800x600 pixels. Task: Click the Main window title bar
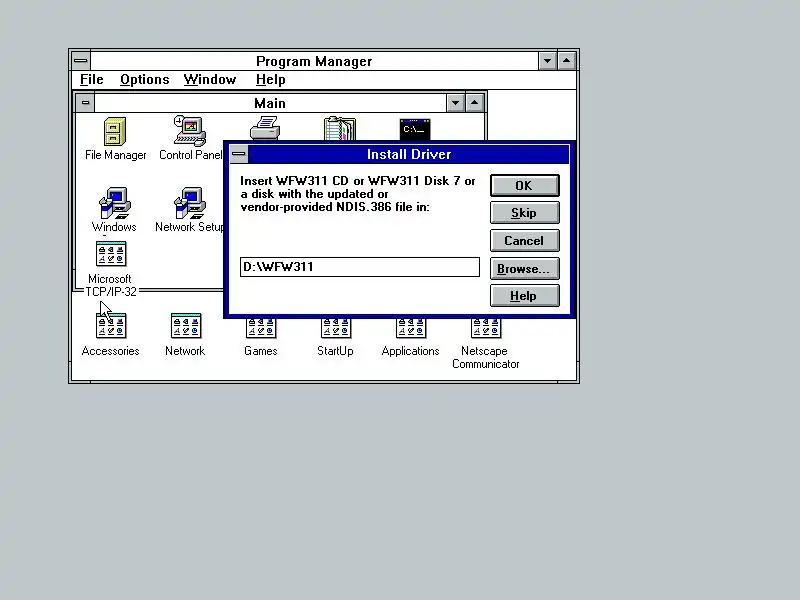click(270, 103)
